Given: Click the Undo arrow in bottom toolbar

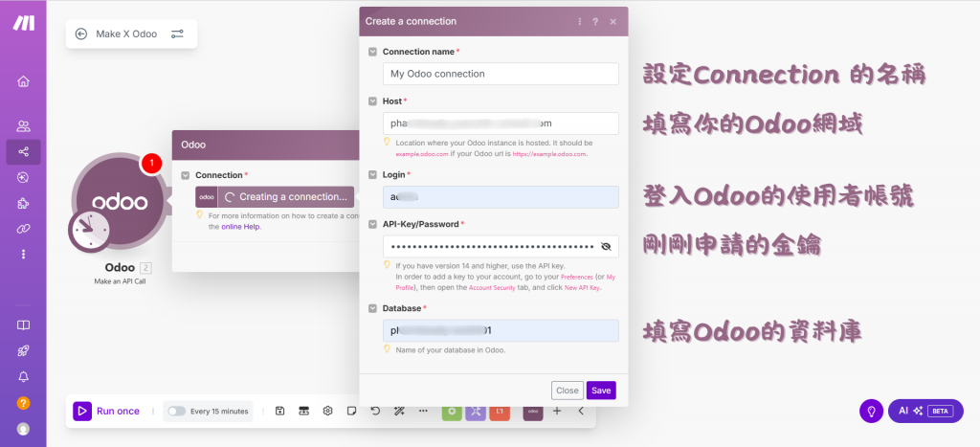Looking at the screenshot, I should coord(375,411).
